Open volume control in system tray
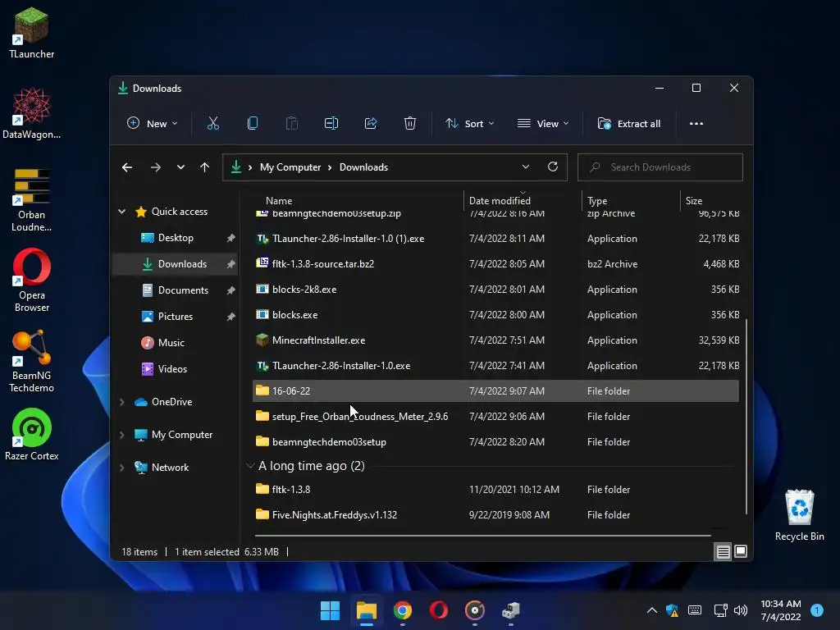 (x=741, y=610)
